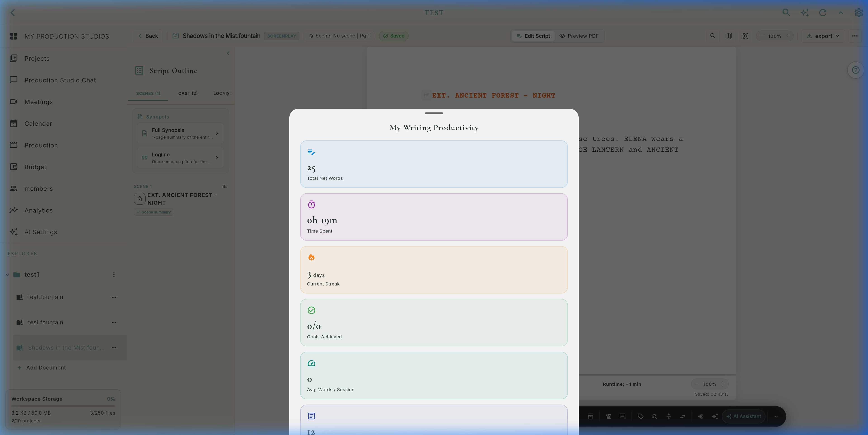Click zoom out minus near Runtime
868x435 pixels.
coord(697,384)
